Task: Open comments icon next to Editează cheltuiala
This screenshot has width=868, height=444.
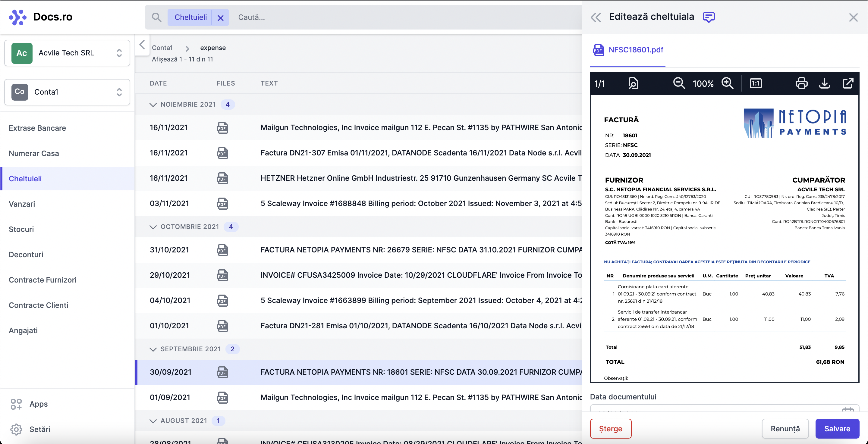Action: pos(709,17)
